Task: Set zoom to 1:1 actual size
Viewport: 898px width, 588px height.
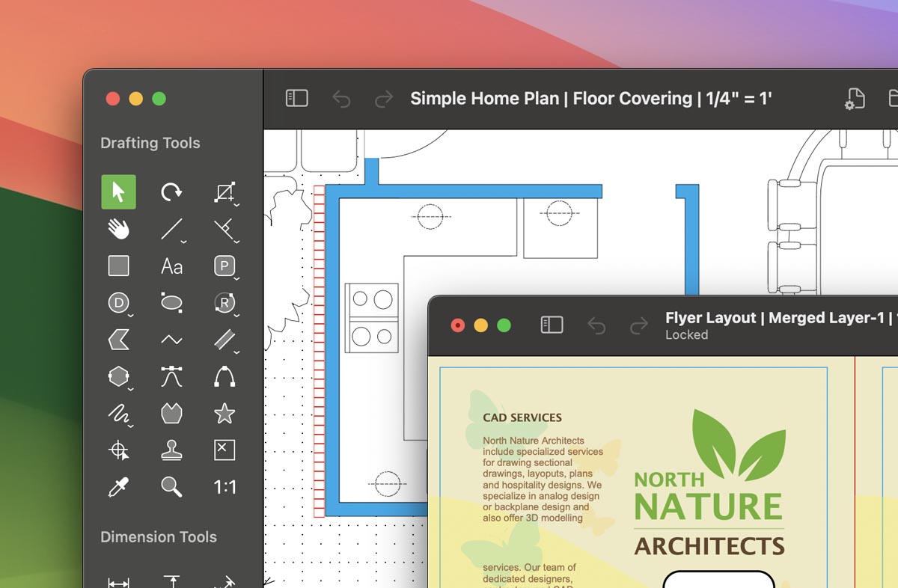Action: pyautogui.click(x=224, y=487)
